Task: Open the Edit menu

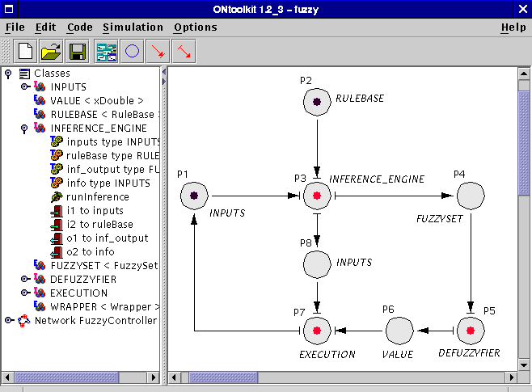Action: click(45, 27)
